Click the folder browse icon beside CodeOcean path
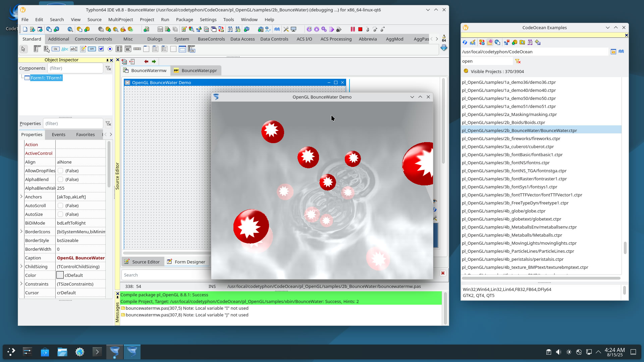Screen dimensions: 644x362 [613, 52]
